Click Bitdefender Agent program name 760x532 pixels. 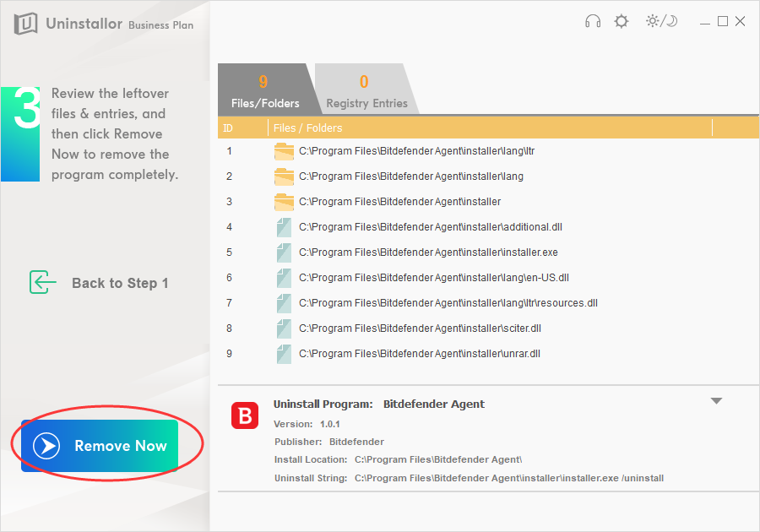click(x=434, y=404)
